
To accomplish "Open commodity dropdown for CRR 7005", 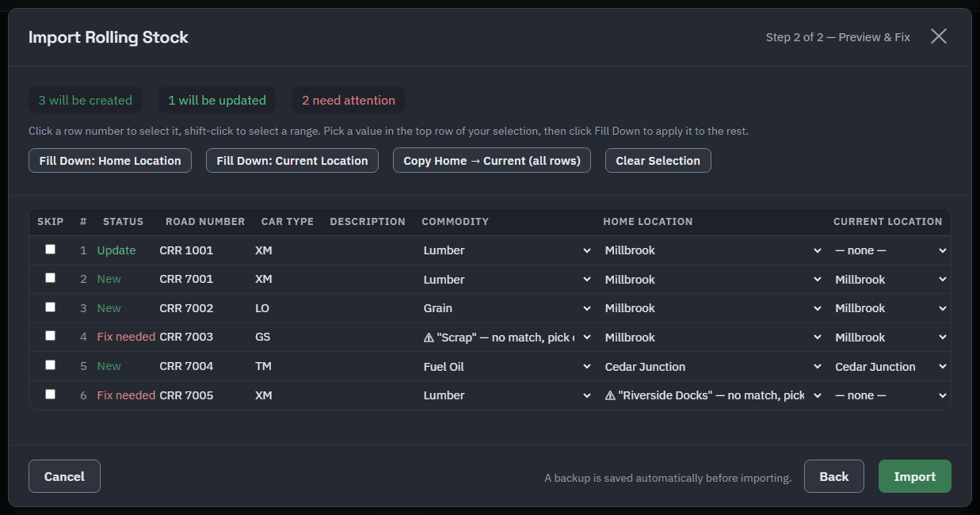I will [x=507, y=395].
